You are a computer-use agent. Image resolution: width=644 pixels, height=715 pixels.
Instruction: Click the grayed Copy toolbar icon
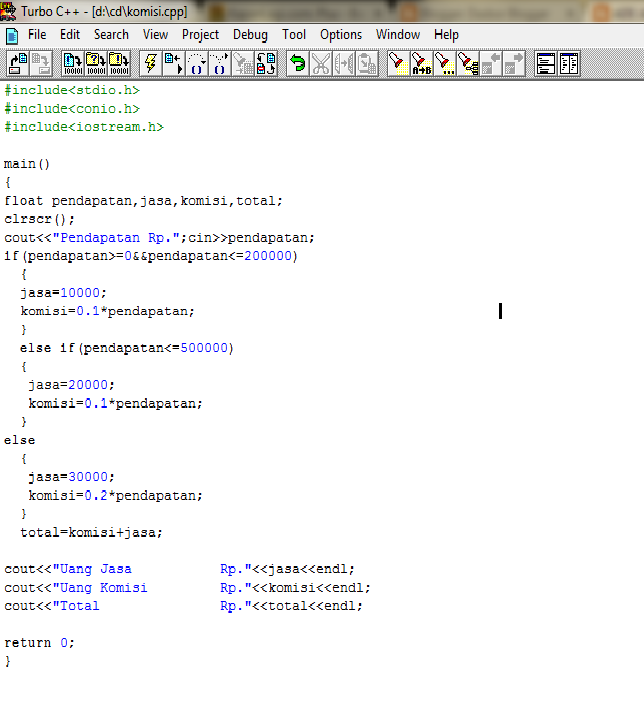[x=344, y=63]
